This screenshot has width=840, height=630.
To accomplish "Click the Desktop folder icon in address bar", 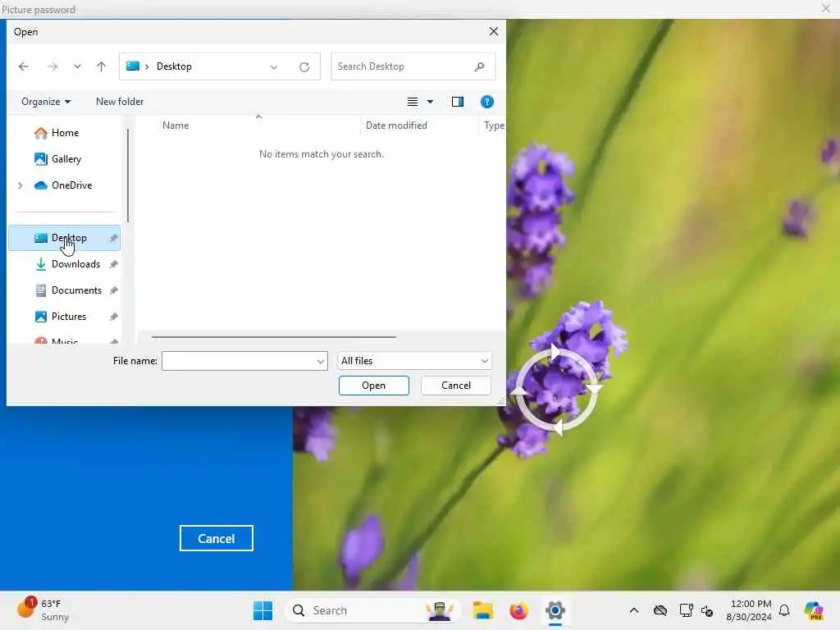I will coord(132,66).
